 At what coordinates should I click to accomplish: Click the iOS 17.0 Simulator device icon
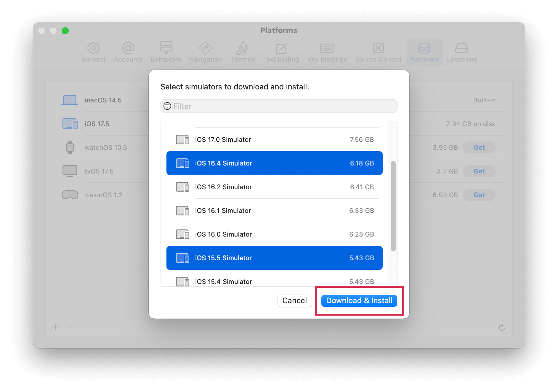point(182,139)
